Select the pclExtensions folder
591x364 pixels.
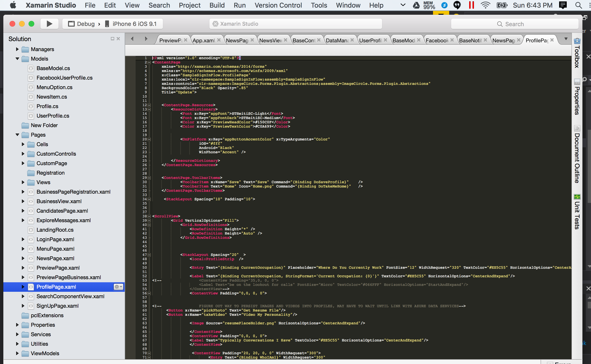point(47,315)
